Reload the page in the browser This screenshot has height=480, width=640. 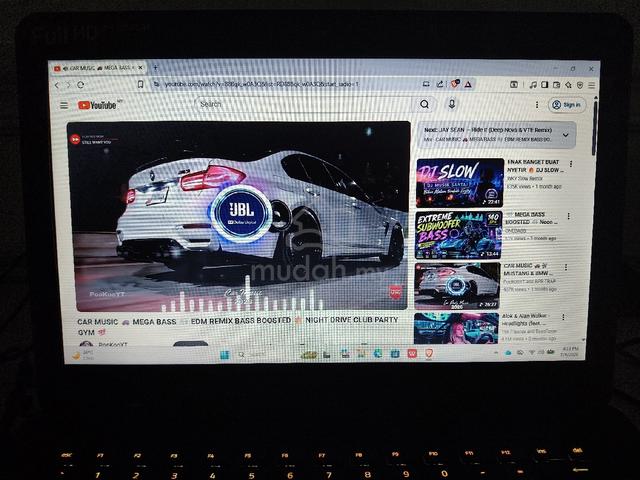[81, 85]
